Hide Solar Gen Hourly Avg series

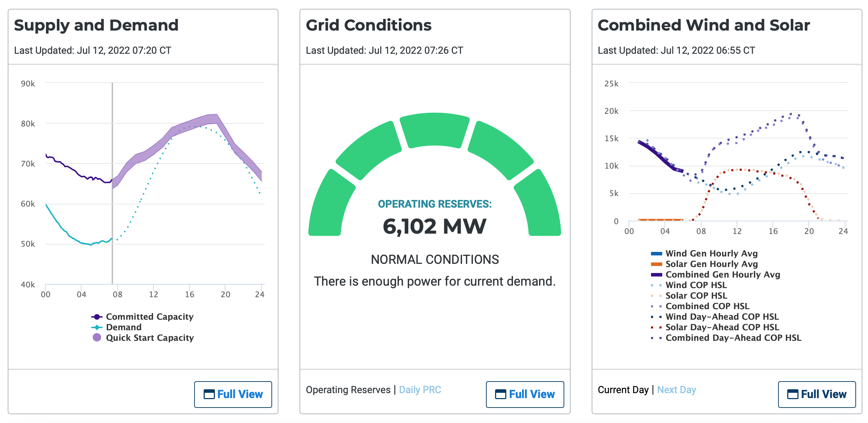tap(711, 264)
